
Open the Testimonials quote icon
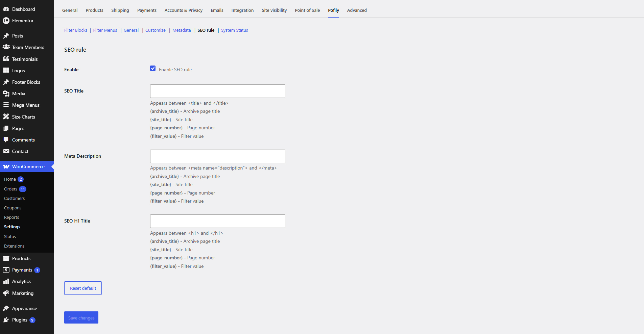click(6, 59)
